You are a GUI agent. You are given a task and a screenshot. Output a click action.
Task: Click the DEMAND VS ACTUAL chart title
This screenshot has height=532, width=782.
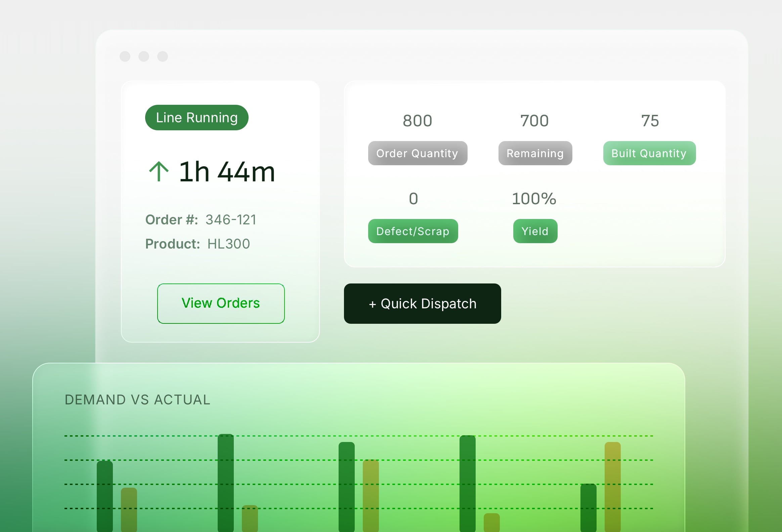137,399
